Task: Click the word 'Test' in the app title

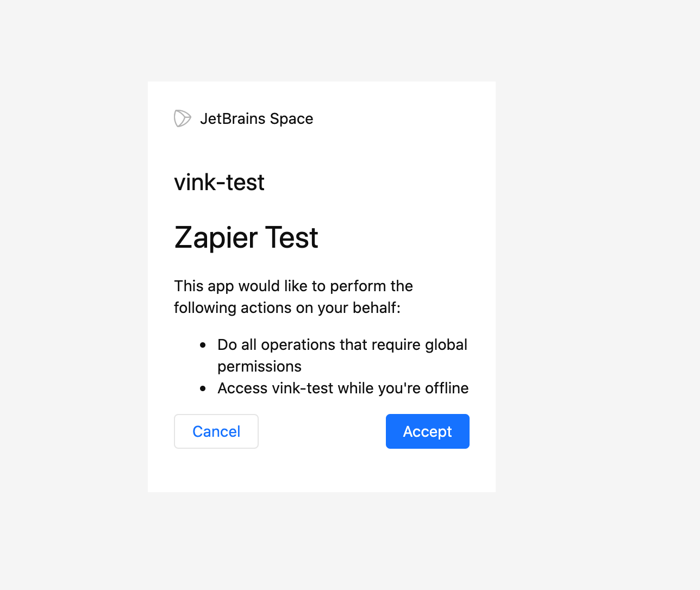Action: tap(291, 238)
